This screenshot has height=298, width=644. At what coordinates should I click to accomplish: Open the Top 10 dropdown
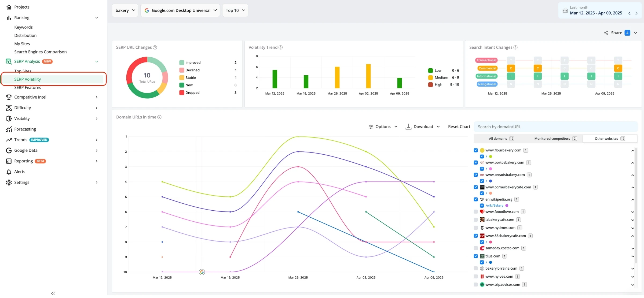[x=235, y=10]
